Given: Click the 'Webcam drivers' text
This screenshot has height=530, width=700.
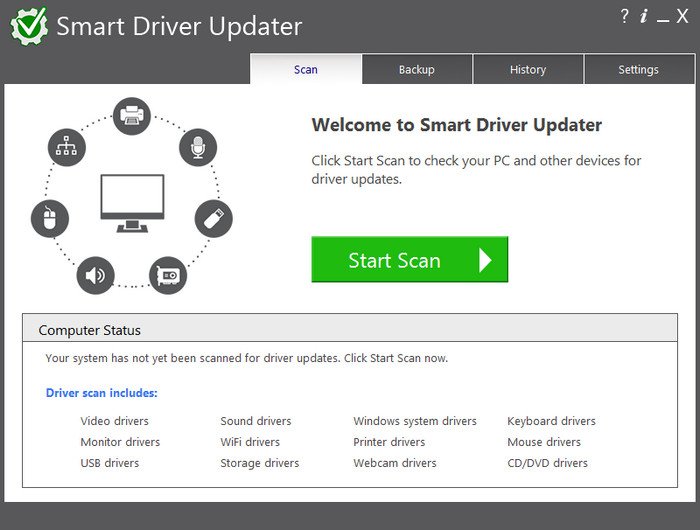Looking at the screenshot, I should [395, 463].
